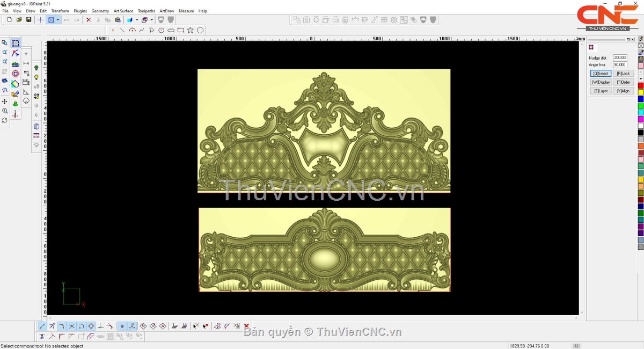Click the blue crosshair icon in the top toolbar
Screen dimensions: 644x349
coord(40,20)
